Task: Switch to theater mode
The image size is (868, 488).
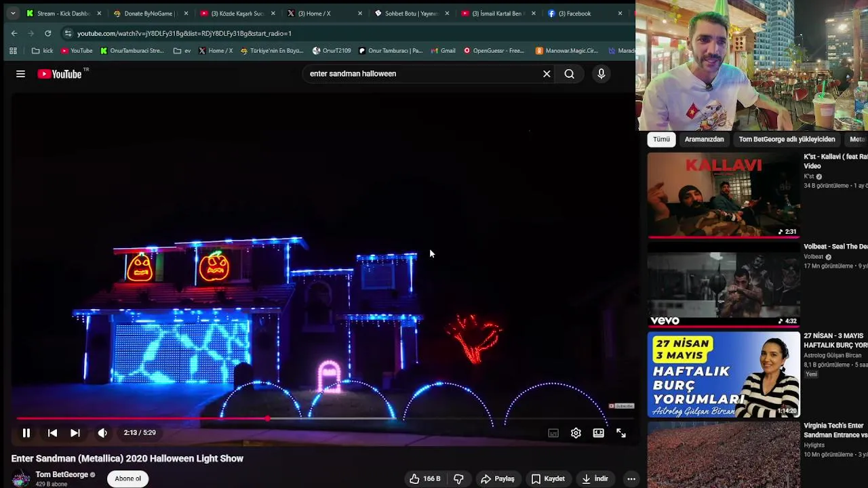Action: pyautogui.click(x=598, y=433)
